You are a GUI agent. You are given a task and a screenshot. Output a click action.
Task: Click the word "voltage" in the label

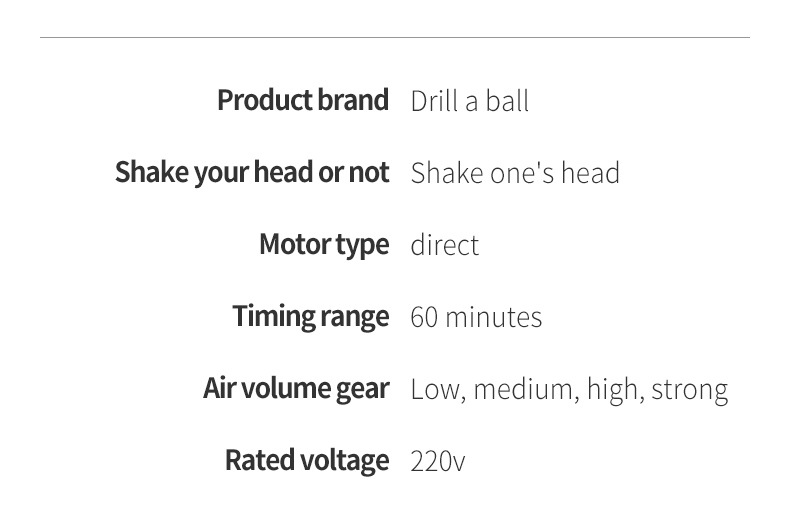tap(343, 462)
